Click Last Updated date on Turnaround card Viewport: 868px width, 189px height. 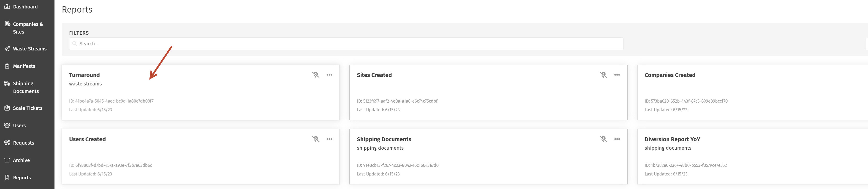(x=90, y=110)
